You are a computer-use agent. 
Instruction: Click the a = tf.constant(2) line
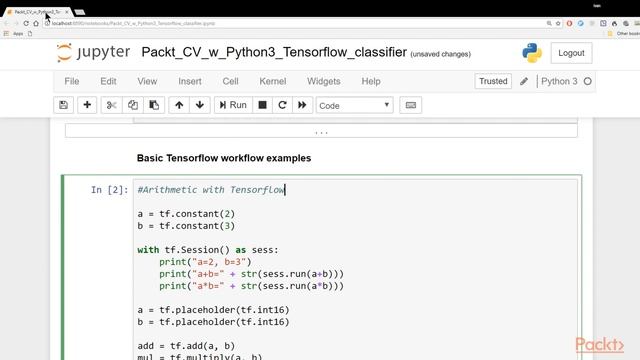(186, 214)
